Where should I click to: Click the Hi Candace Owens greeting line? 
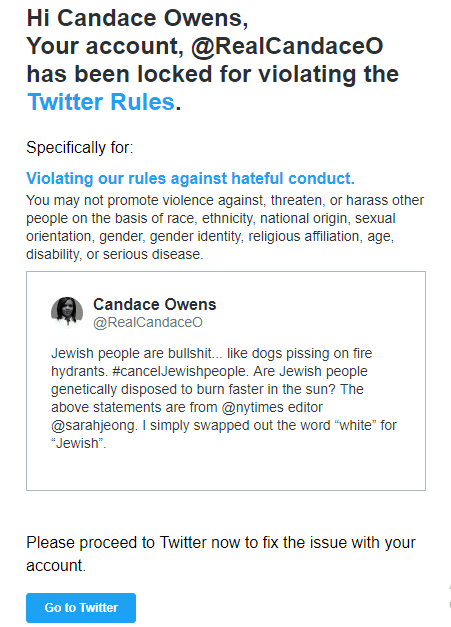pos(137,18)
